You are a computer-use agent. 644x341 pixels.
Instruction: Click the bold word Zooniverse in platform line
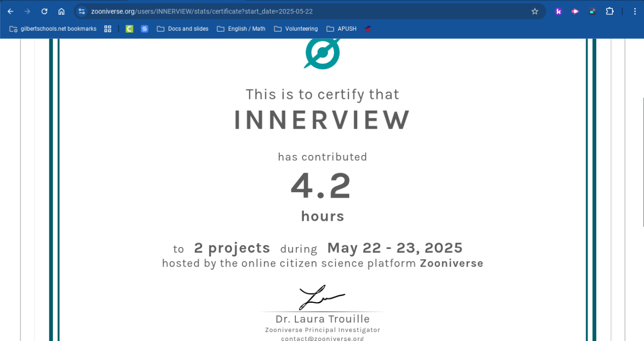(x=452, y=263)
